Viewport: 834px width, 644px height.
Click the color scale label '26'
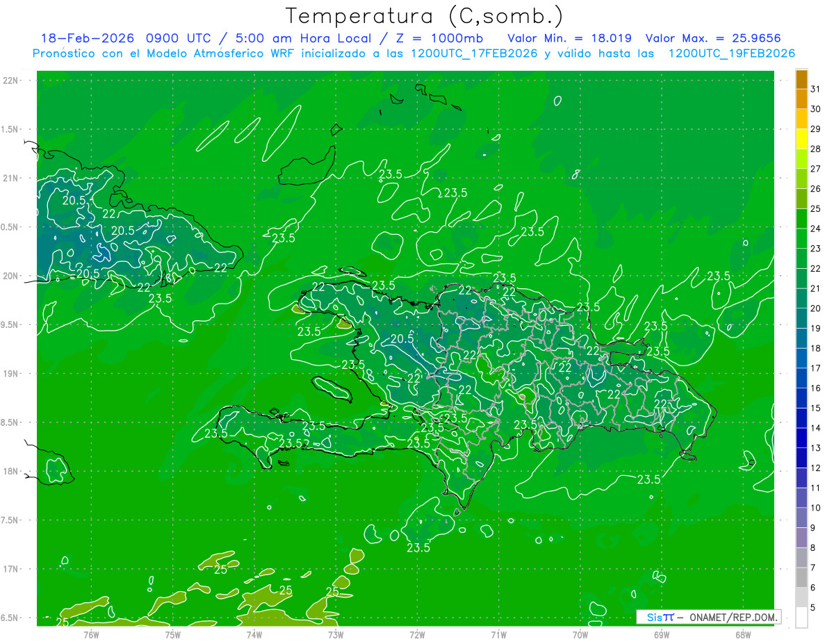click(x=816, y=189)
